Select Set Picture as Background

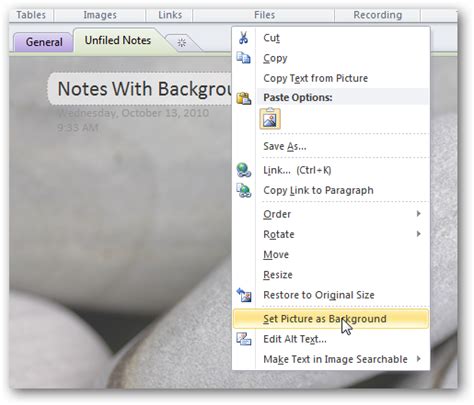331,319
